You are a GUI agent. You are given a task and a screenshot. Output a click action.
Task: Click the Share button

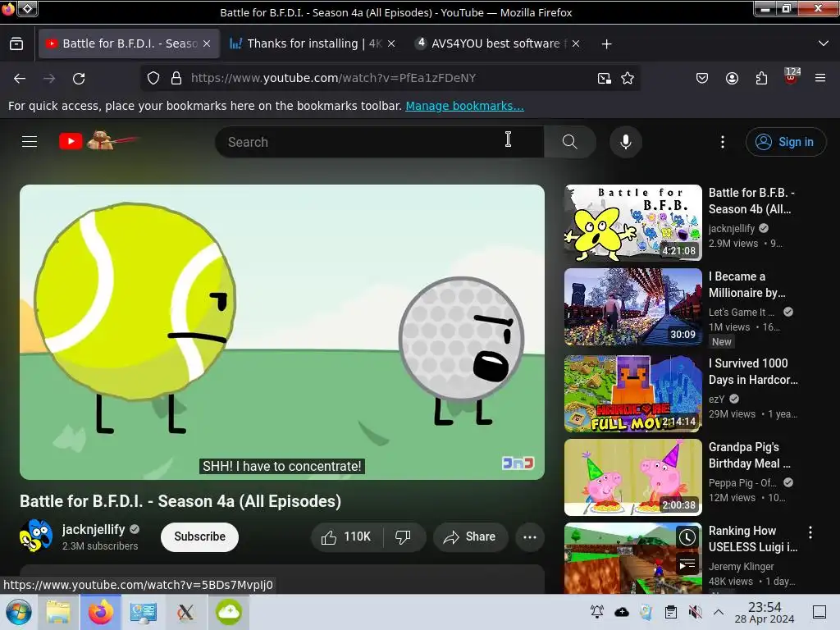(x=470, y=536)
